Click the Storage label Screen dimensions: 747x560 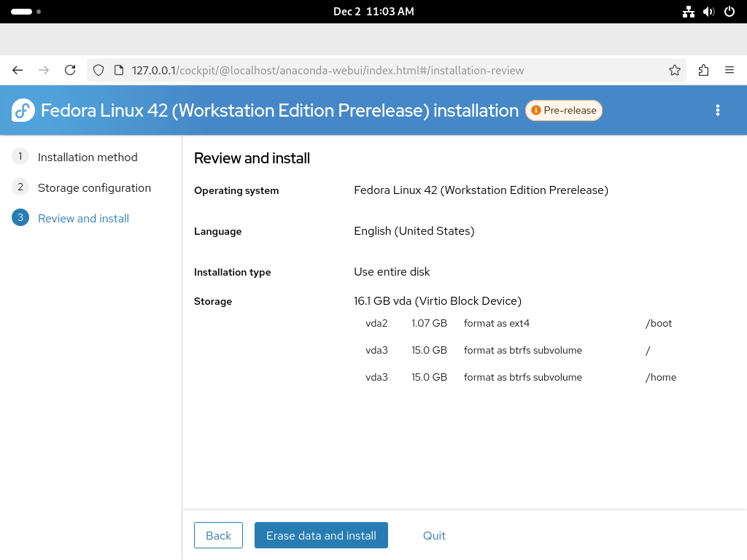click(213, 301)
